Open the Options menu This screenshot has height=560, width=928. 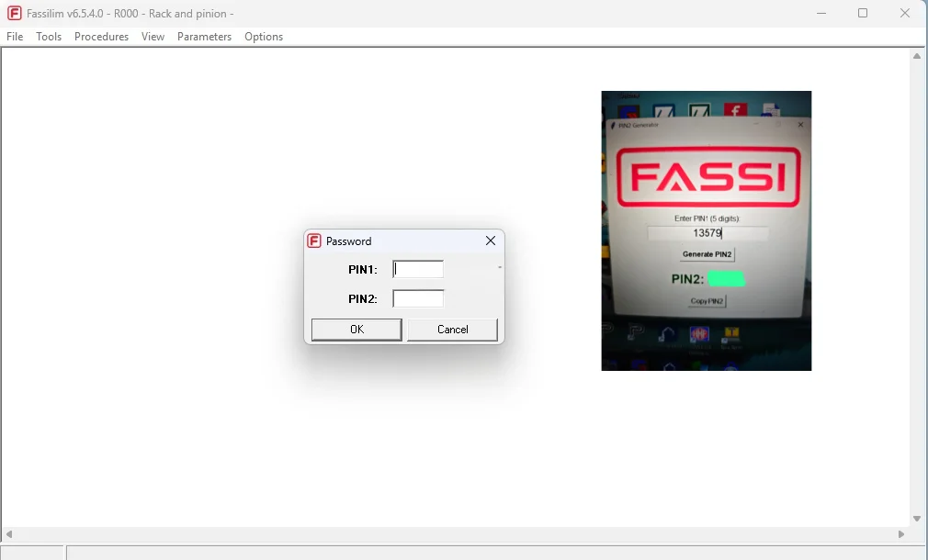tap(264, 37)
